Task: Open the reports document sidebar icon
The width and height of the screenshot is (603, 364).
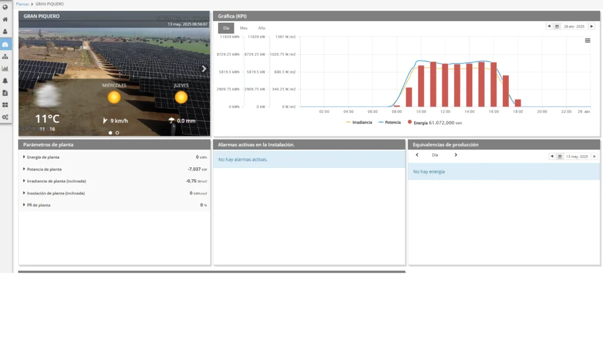Action: [5, 92]
